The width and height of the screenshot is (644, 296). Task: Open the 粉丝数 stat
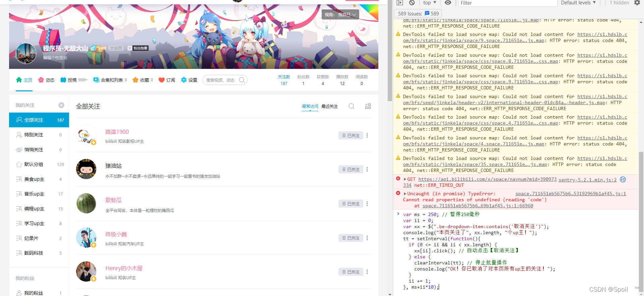303,80
